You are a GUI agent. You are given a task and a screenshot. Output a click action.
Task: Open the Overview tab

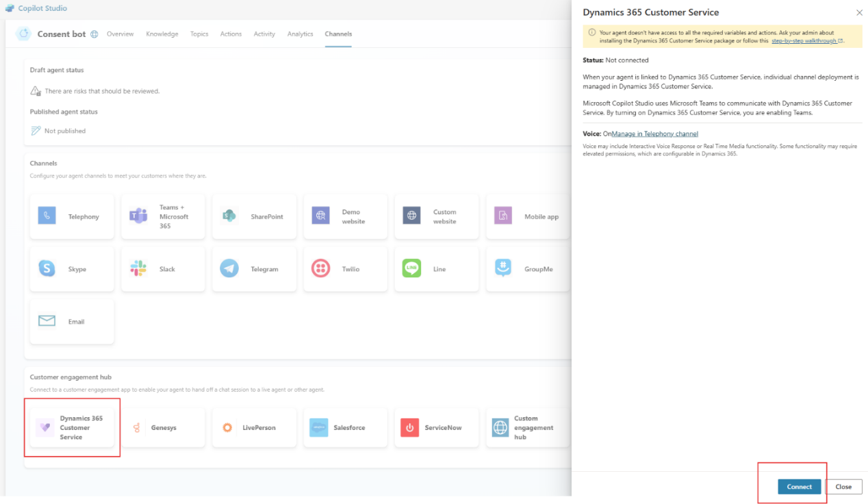click(120, 34)
